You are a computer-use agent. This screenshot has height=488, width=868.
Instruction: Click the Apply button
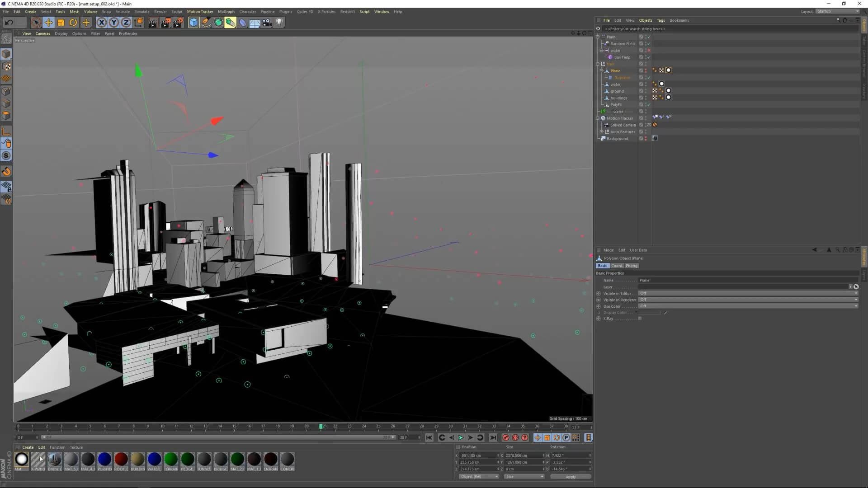pos(571,477)
